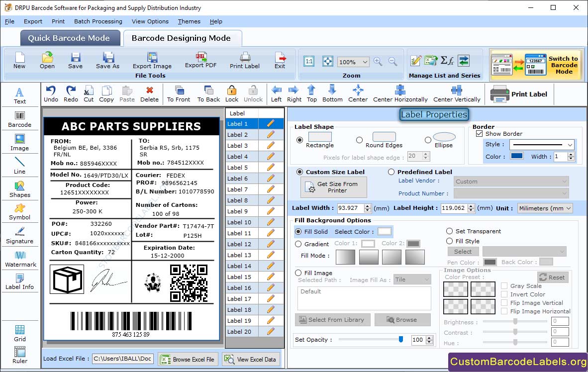Image resolution: width=588 pixels, height=372 pixels.
Task: Undo the last action
Action: (x=51, y=94)
